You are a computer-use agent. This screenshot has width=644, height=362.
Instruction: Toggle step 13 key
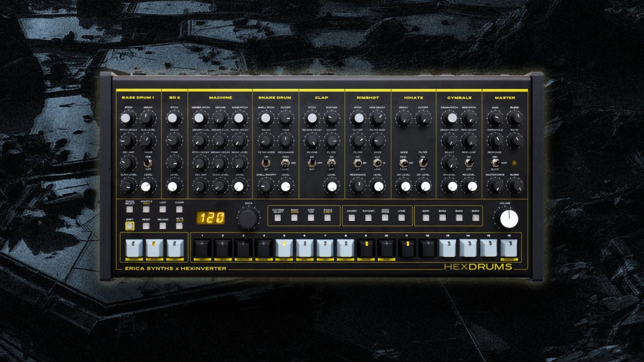click(x=448, y=248)
